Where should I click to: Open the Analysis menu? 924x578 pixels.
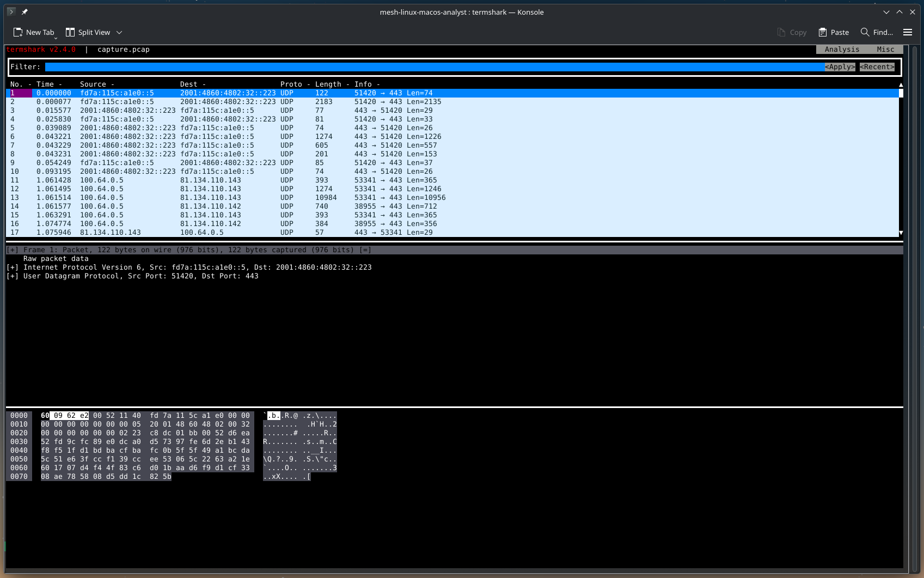pyautogui.click(x=841, y=50)
